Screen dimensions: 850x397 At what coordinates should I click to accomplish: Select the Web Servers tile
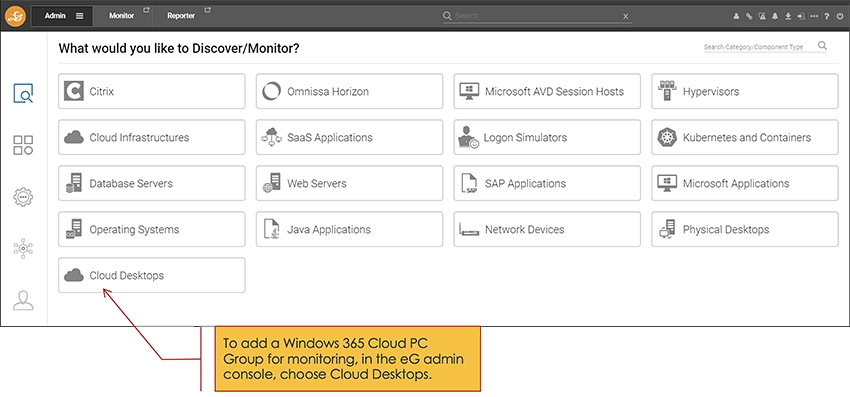point(349,183)
